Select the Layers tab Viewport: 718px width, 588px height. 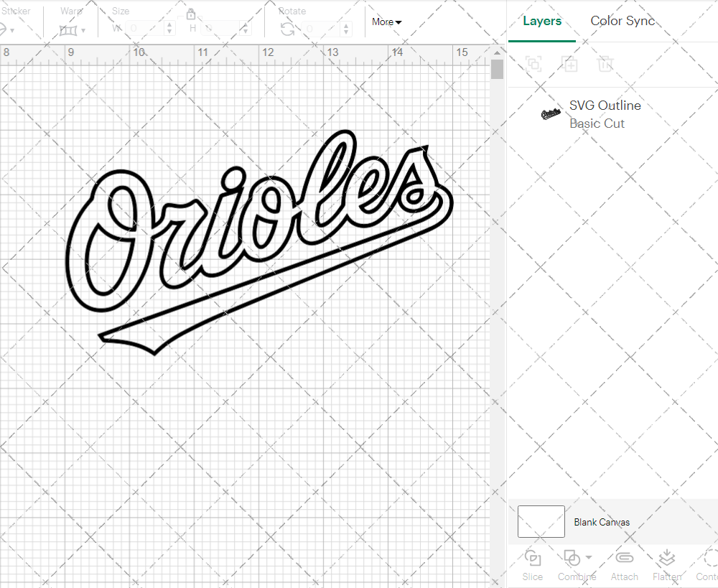pos(542,21)
